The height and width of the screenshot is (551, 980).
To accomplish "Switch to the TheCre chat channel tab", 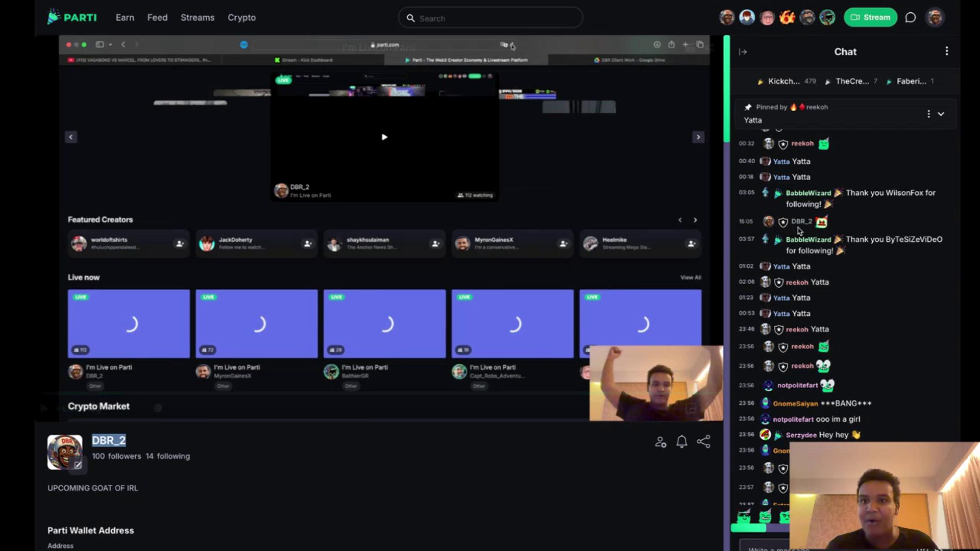I will pyautogui.click(x=852, y=81).
